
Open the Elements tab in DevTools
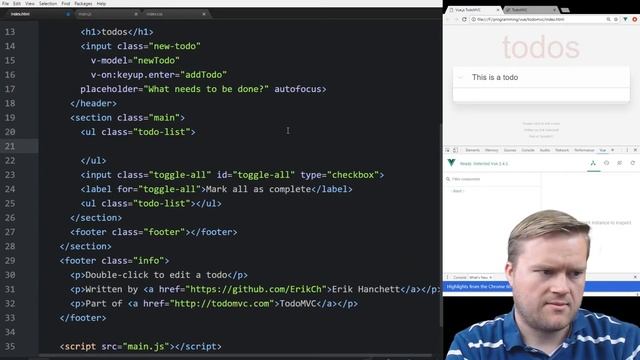coord(472,150)
